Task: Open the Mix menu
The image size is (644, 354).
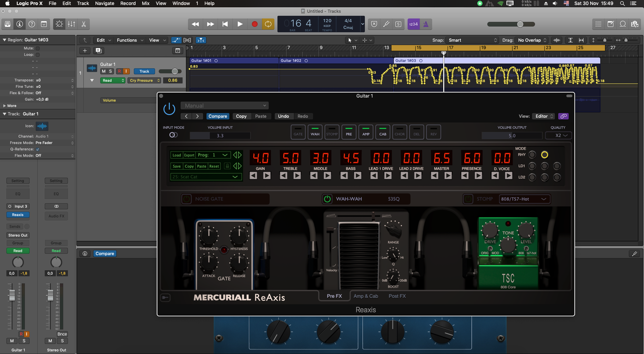Action: coord(145,4)
